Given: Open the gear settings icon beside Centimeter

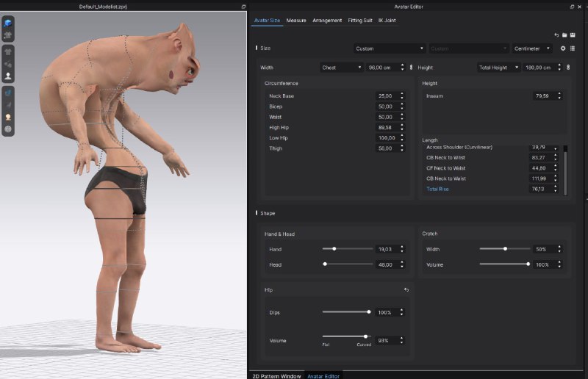Looking at the screenshot, I should coord(563,48).
